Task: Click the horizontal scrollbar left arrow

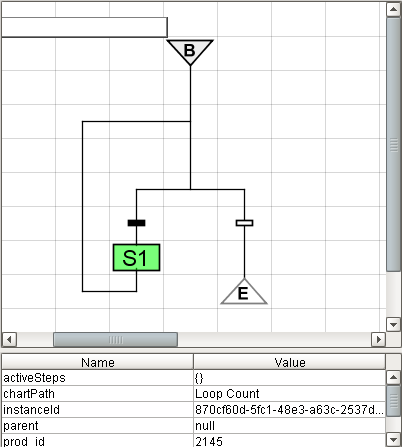Action: [x=9, y=340]
